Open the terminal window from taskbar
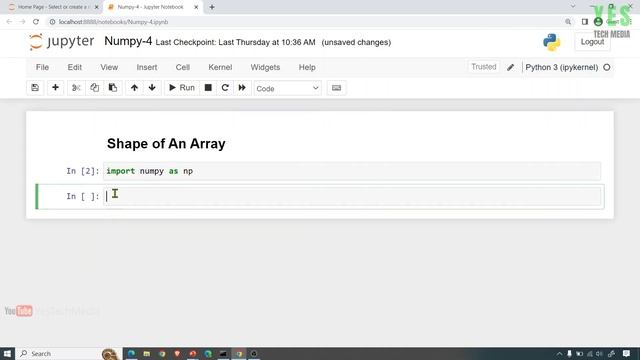 pyautogui.click(x=223, y=353)
